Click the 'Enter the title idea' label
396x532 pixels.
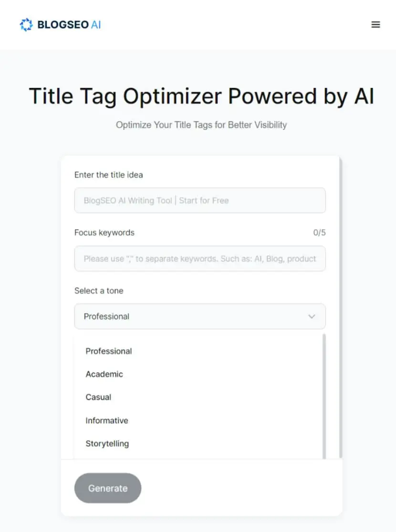108,175
